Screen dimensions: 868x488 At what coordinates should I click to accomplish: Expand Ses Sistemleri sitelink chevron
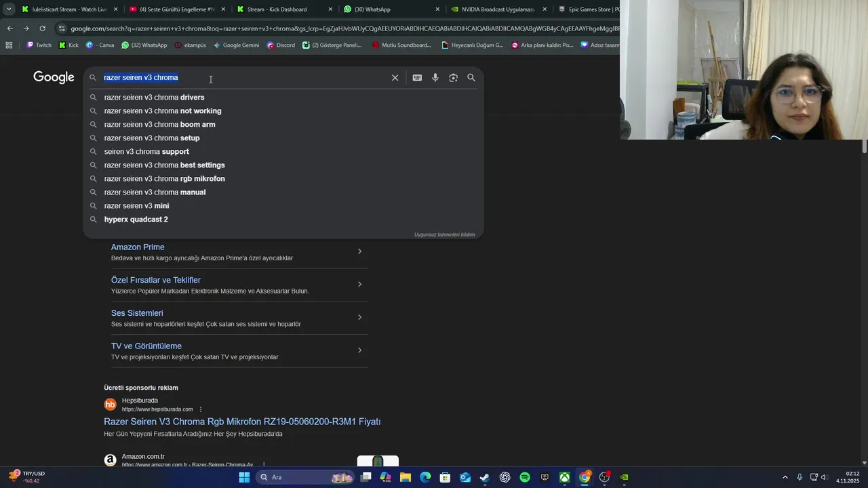click(359, 317)
